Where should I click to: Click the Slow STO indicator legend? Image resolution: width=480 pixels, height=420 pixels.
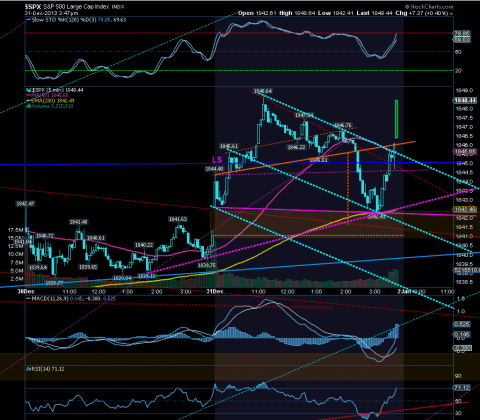coord(77,20)
